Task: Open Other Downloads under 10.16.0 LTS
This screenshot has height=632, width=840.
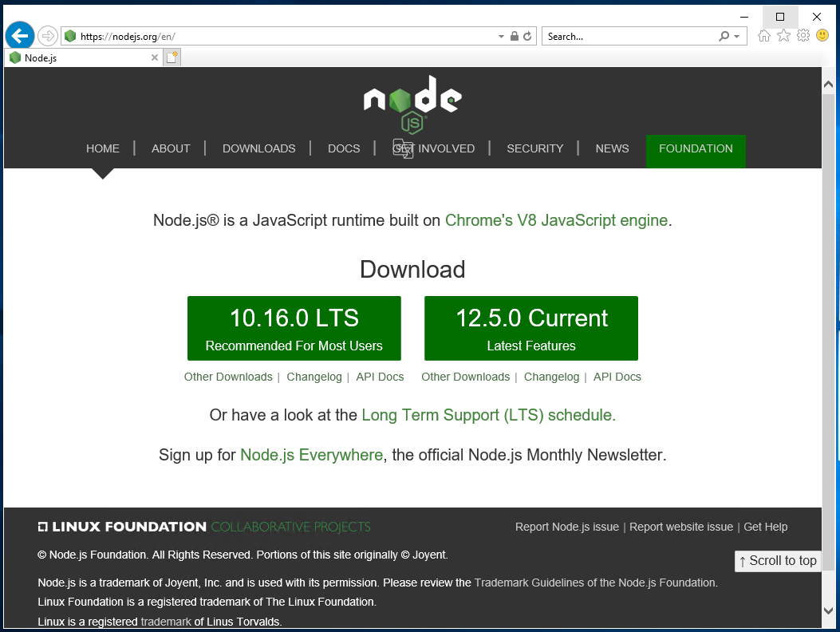Action: 228,377
